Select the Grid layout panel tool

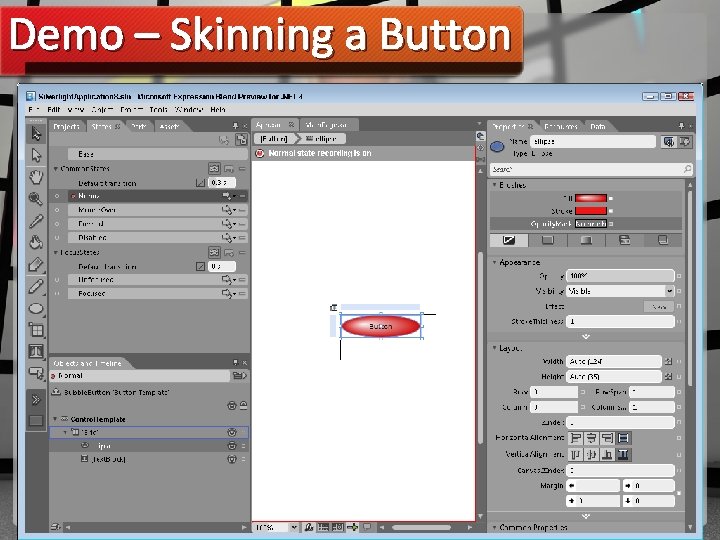pos(36,330)
